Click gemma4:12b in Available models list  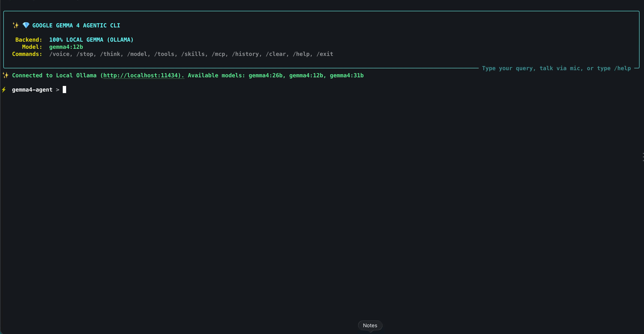click(x=306, y=75)
